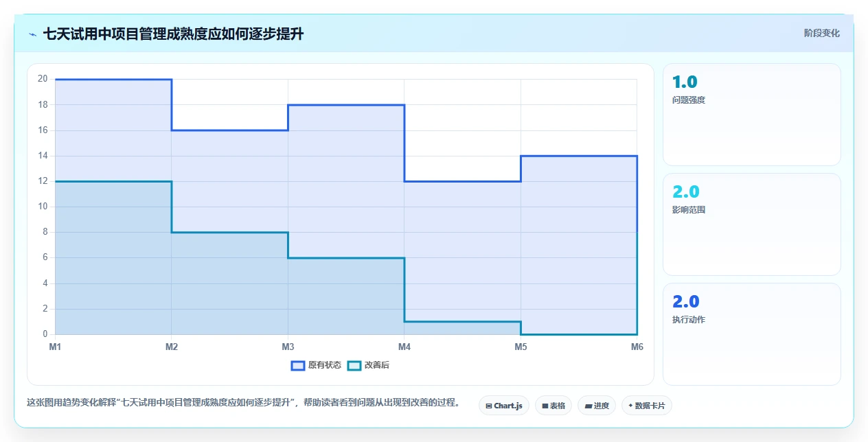Open the 问题强度 1.0 data card
The width and height of the screenshot is (868, 442).
(751, 115)
